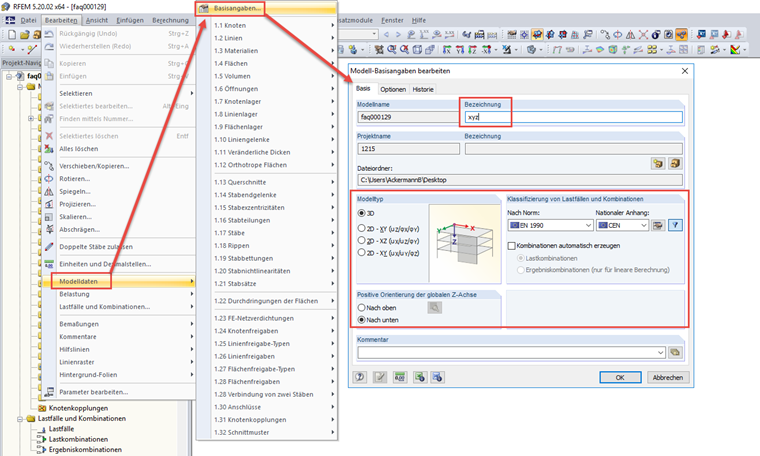Choose Parameter bearbeiten... menu entry

pyautogui.click(x=94, y=392)
